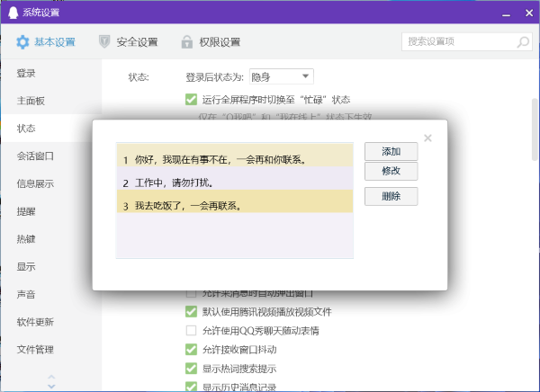The image size is (540, 392).
Task: Enable 允许使用QQ秀聊天随动表情 checkbox
Action: [191, 331]
